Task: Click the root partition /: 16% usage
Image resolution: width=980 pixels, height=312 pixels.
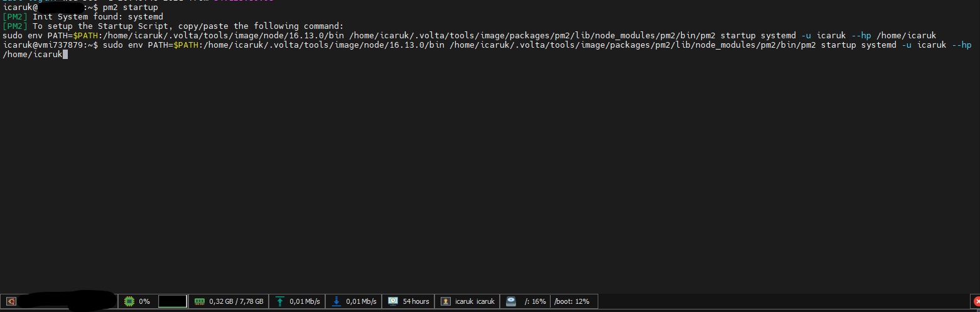Action: pyautogui.click(x=535, y=301)
